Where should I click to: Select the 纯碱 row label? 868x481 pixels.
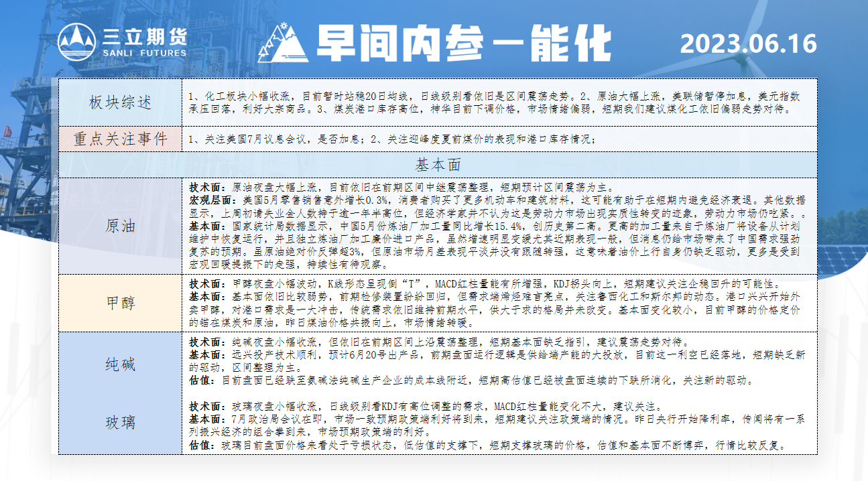pos(120,364)
